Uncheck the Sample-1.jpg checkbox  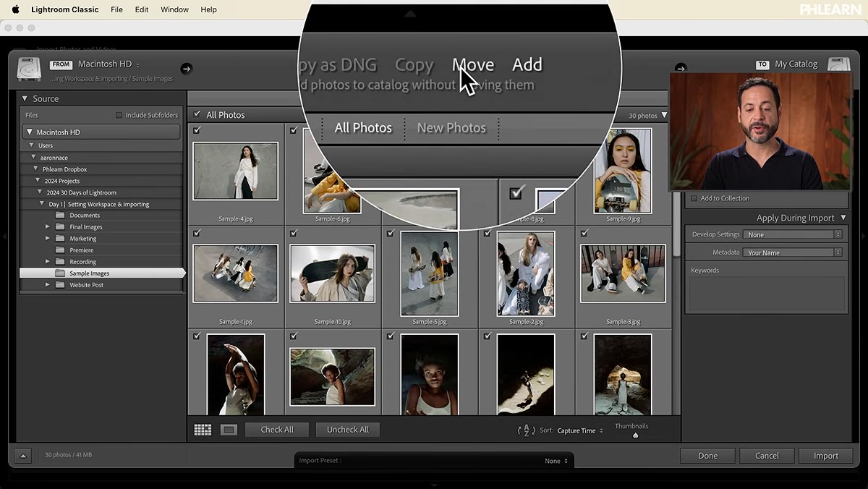197,234
